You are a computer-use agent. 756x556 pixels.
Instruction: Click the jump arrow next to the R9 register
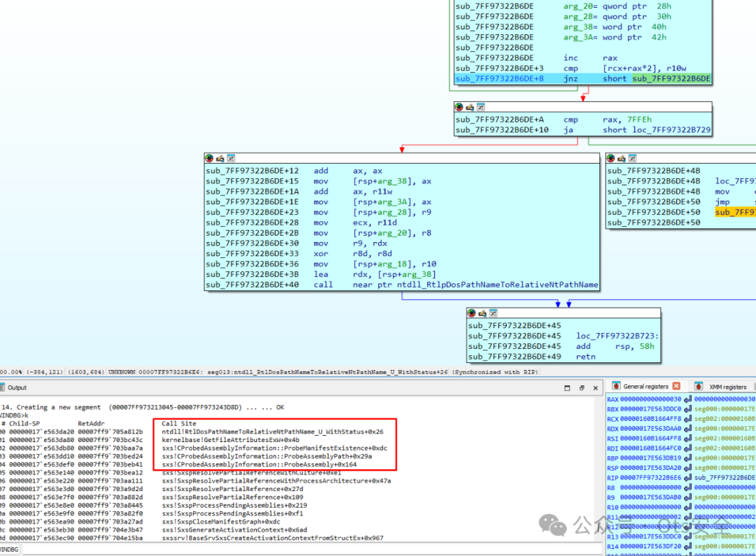point(688,497)
